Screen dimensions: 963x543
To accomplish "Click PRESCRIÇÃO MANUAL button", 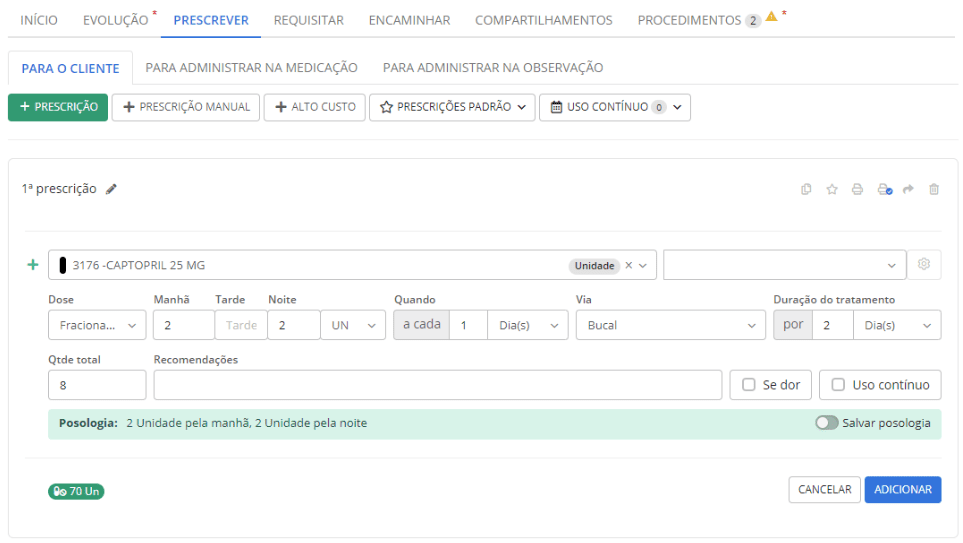I will point(185,107).
